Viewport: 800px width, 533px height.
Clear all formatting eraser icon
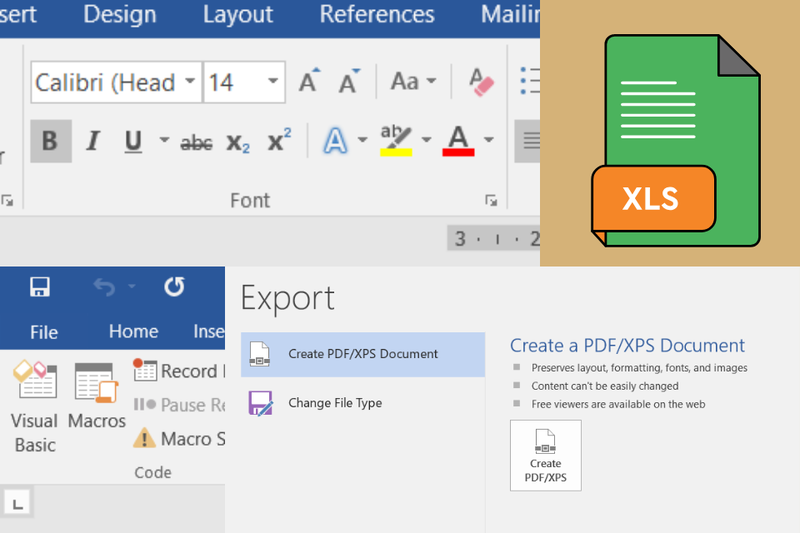coord(481,82)
